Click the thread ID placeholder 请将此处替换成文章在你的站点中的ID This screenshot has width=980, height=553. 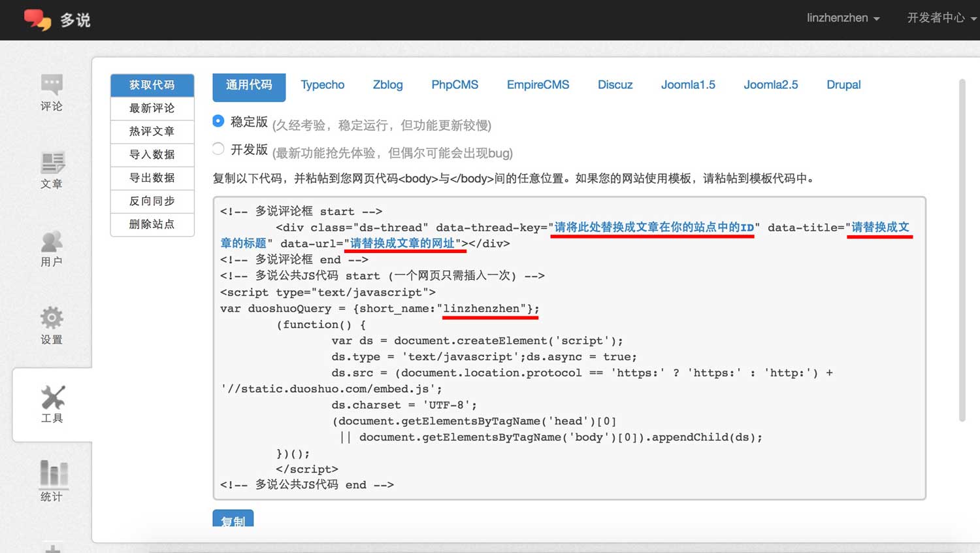point(654,227)
